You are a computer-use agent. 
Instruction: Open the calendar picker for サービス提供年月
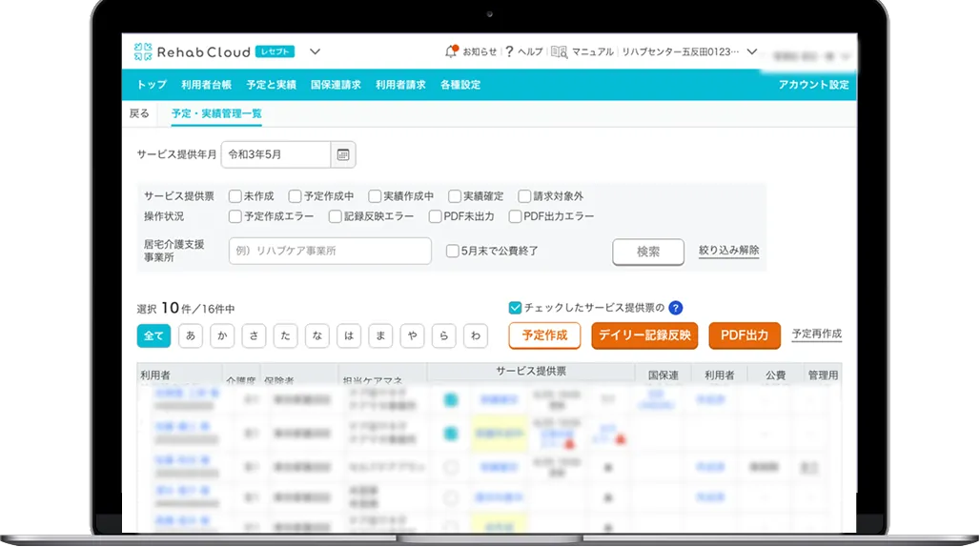click(x=343, y=155)
